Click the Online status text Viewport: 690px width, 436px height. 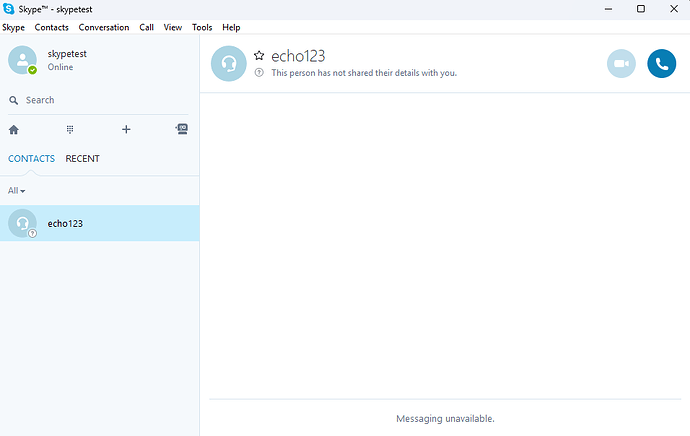[60, 67]
